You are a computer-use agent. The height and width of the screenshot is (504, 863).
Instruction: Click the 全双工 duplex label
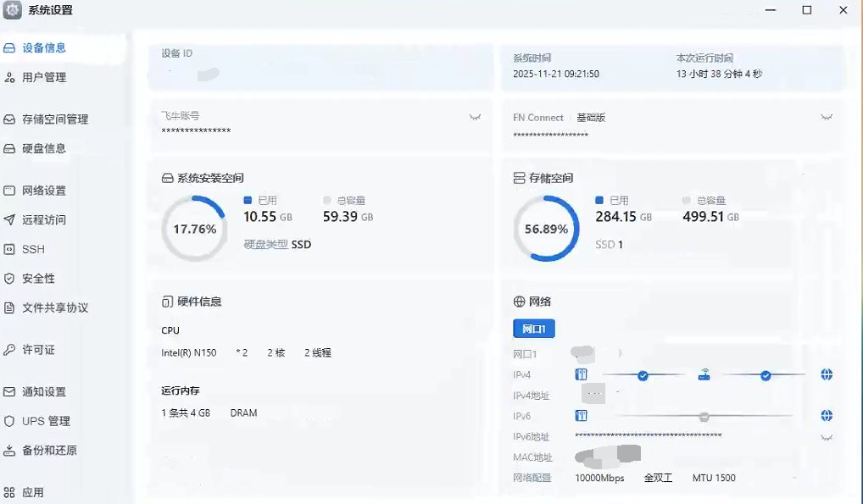[658, 478]
